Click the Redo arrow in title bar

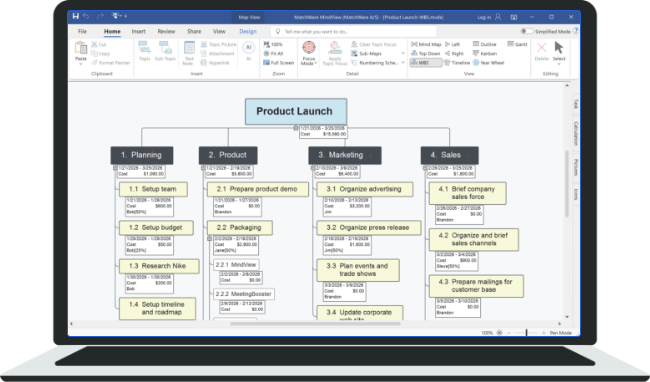point(100,16)
